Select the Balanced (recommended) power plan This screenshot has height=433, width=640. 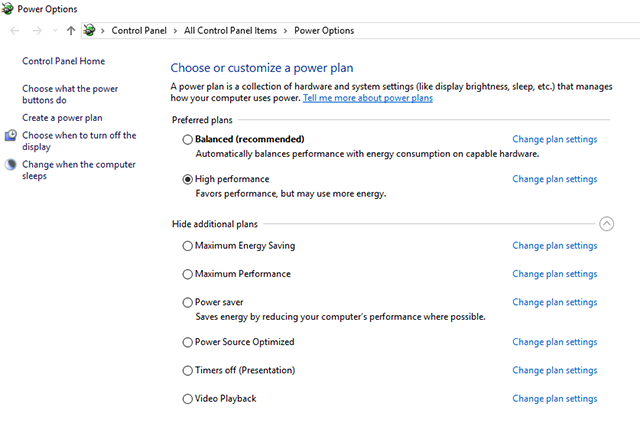point(188,140)
